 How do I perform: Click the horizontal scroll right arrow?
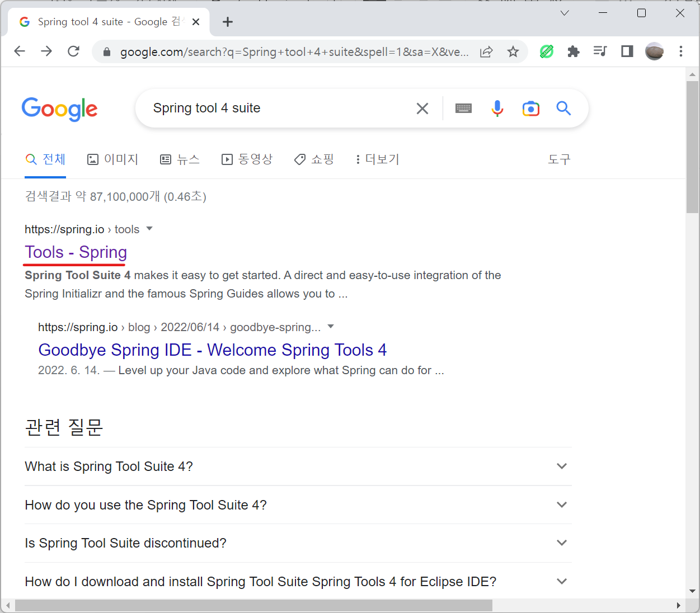coord(679,606)
